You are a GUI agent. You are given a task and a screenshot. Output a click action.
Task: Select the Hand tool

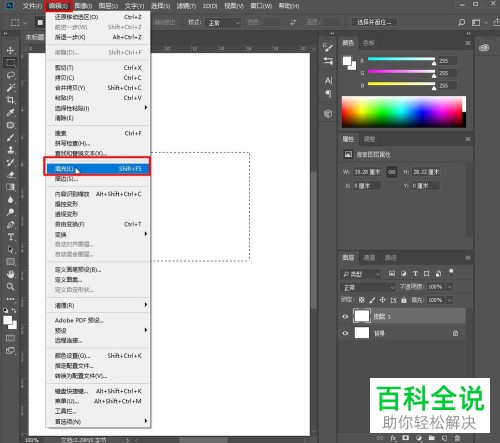point(10,274)
